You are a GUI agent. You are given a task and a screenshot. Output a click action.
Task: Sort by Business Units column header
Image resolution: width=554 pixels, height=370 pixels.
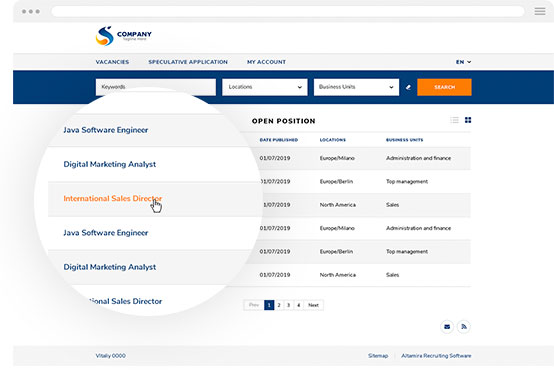[404, 140]
